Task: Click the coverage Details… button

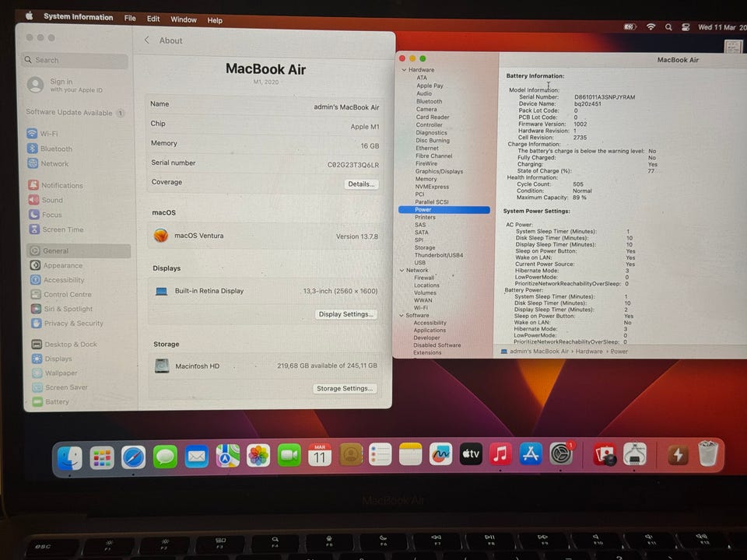Action: 361,184
